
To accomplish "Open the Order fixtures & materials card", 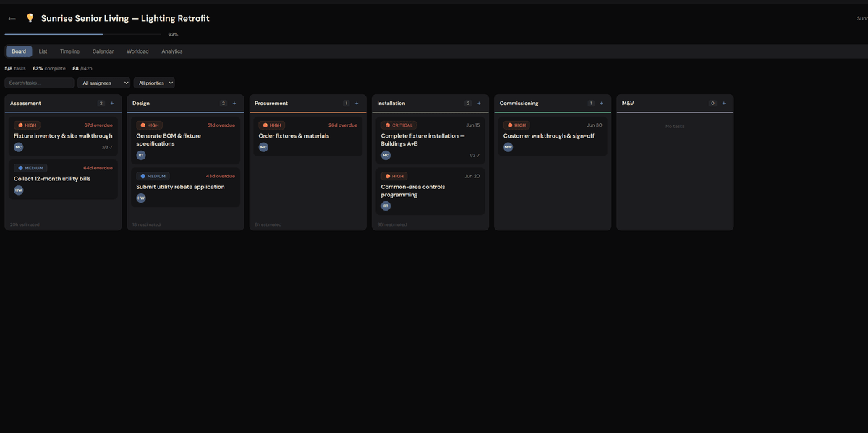I will coord(308,137).
